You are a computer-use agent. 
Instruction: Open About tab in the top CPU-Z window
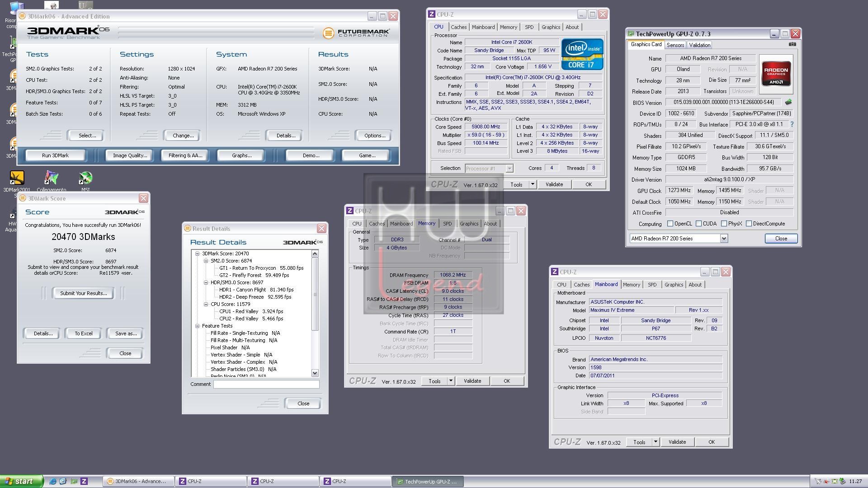572,27
